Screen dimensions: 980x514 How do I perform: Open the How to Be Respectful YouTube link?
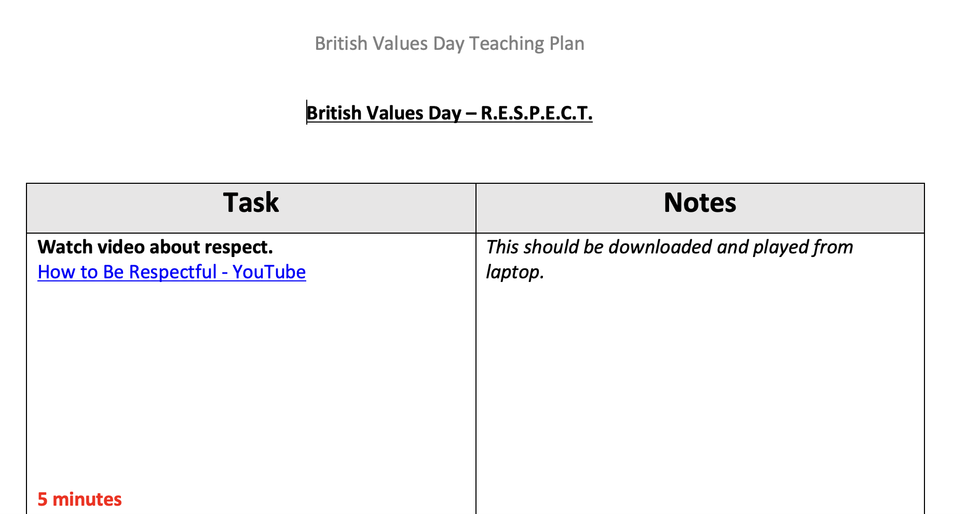[172, 272]
